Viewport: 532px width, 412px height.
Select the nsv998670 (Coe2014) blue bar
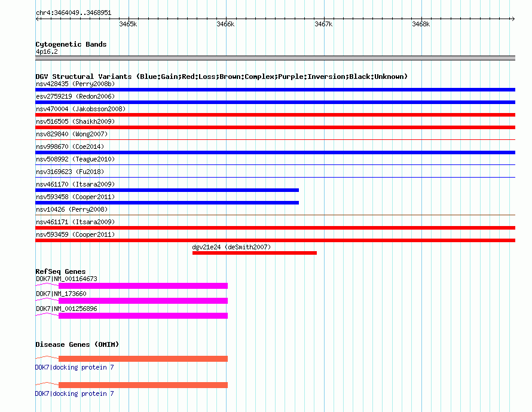[275, 152]
